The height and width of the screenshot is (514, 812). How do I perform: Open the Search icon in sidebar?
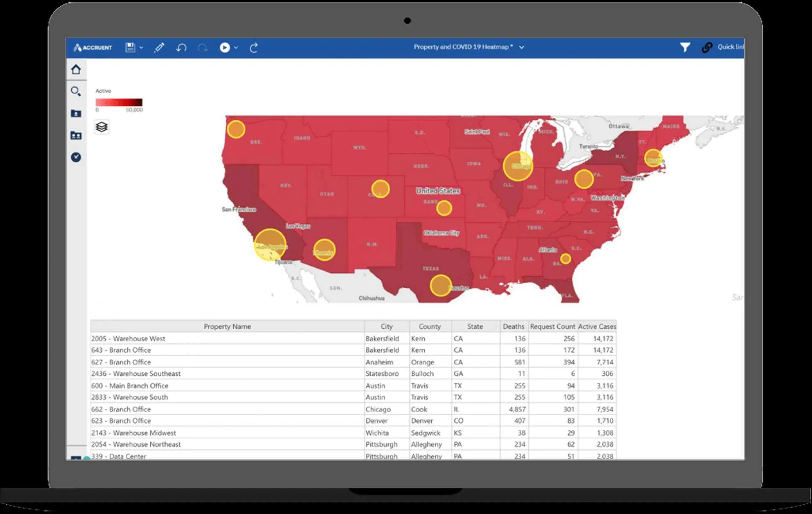click(x=76, y=91)
